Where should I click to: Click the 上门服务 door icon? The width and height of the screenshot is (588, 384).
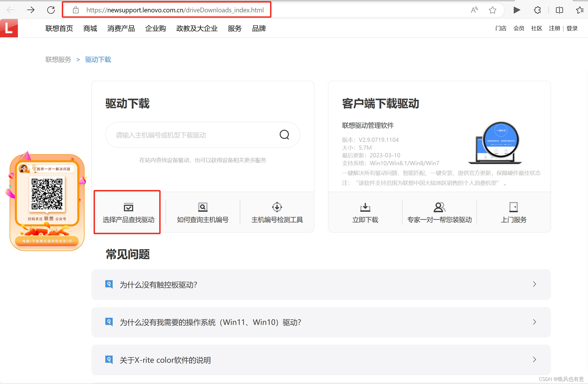(x=513, y=207)
